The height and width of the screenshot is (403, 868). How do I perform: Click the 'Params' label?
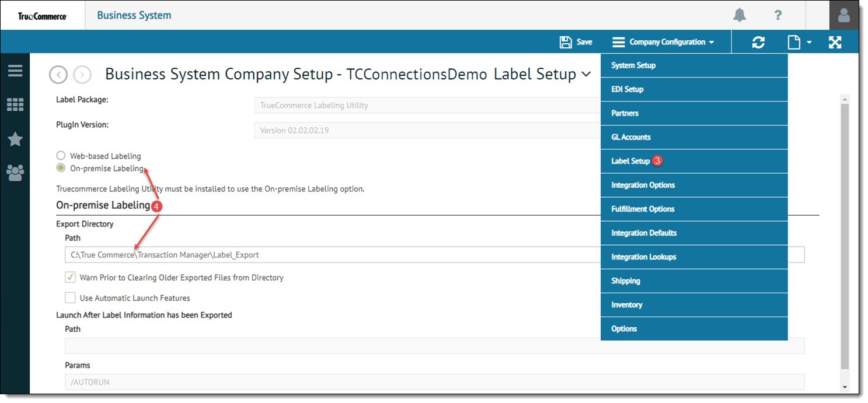[78, 365]
